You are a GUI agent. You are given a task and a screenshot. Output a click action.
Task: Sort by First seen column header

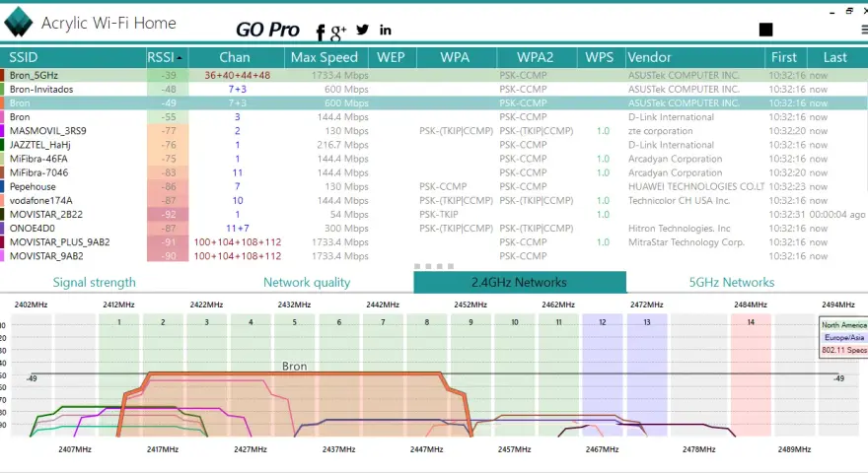pyautogui.click(x=784, y=57)
